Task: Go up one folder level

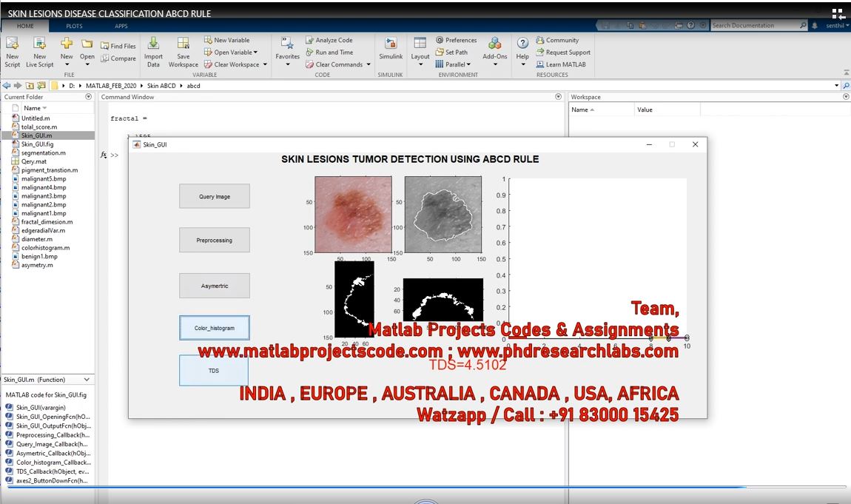Action: [x=30, y=86]
